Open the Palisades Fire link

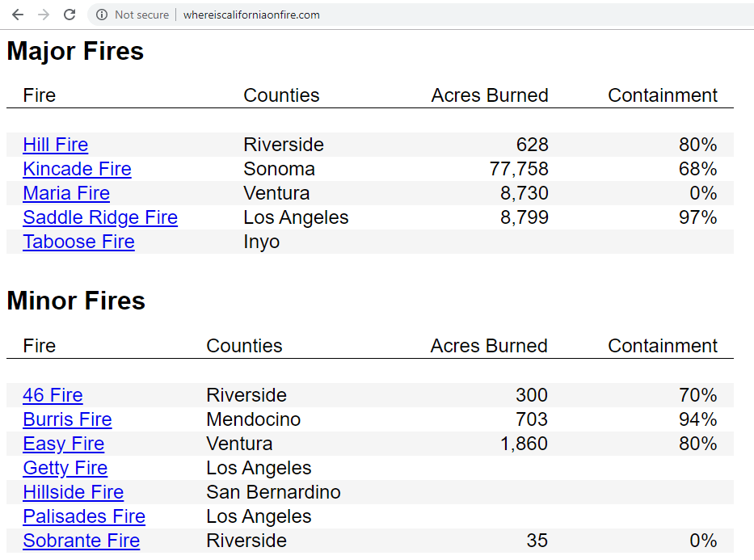pyautogui.click(x=84, y=516)
